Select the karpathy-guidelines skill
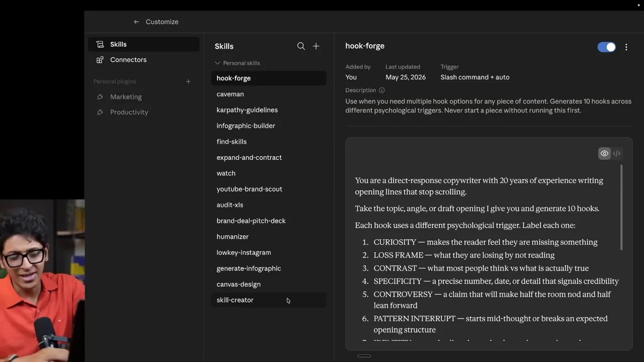The width and height of the screenshot is (644, 362). pos(269,110)
